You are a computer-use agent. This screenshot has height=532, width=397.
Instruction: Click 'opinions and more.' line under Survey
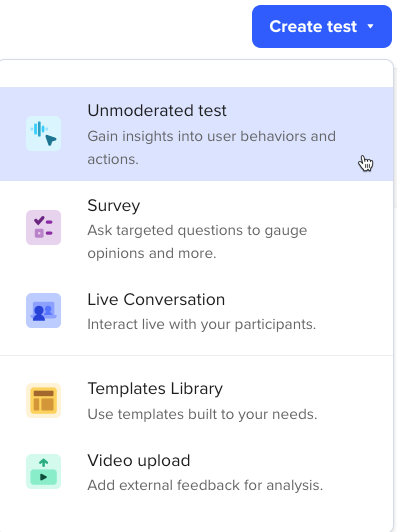[152, 254]
